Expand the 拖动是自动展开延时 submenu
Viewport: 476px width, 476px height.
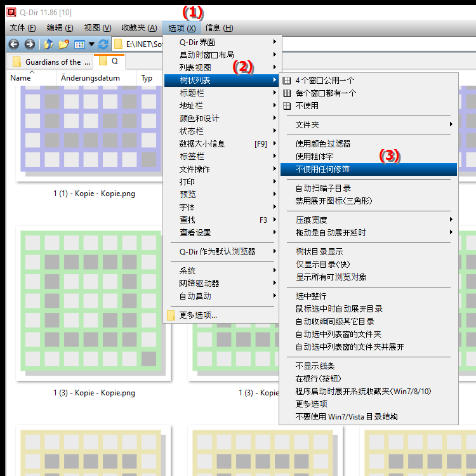click(369, 233)
